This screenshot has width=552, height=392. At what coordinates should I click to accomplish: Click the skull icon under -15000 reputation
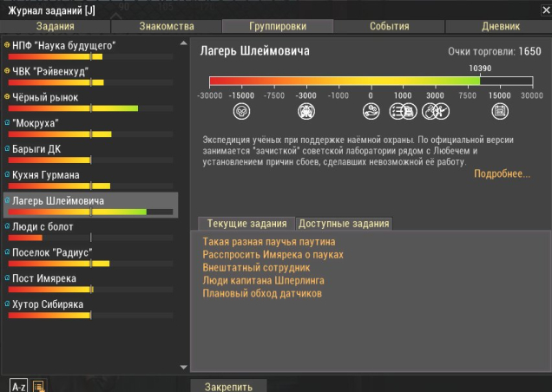[x=241, y=111]
